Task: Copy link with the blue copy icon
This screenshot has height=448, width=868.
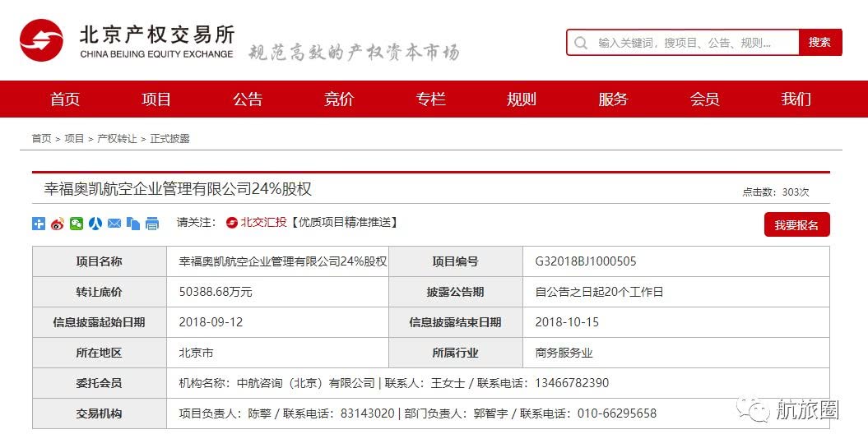Action: pos(132,224)
